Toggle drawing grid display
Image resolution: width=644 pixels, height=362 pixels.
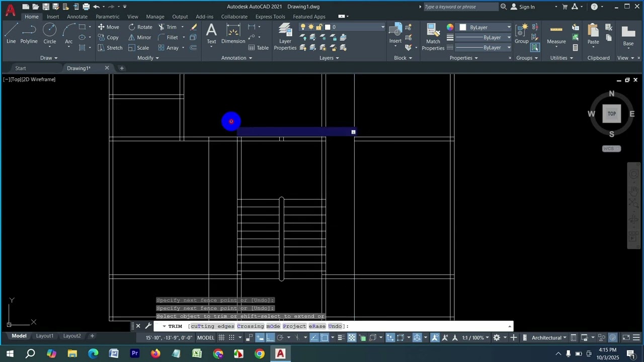tap(221, 337)
